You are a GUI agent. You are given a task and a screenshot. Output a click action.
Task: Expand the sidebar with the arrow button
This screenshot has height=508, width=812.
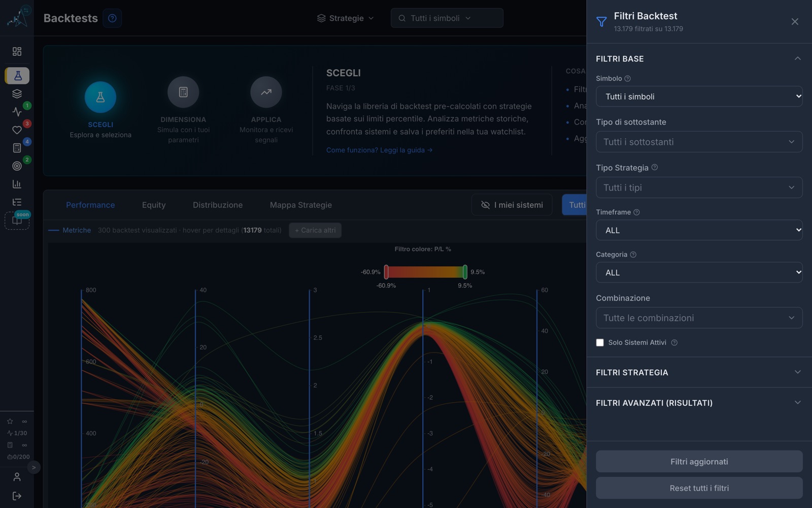(x=33, y=467)
